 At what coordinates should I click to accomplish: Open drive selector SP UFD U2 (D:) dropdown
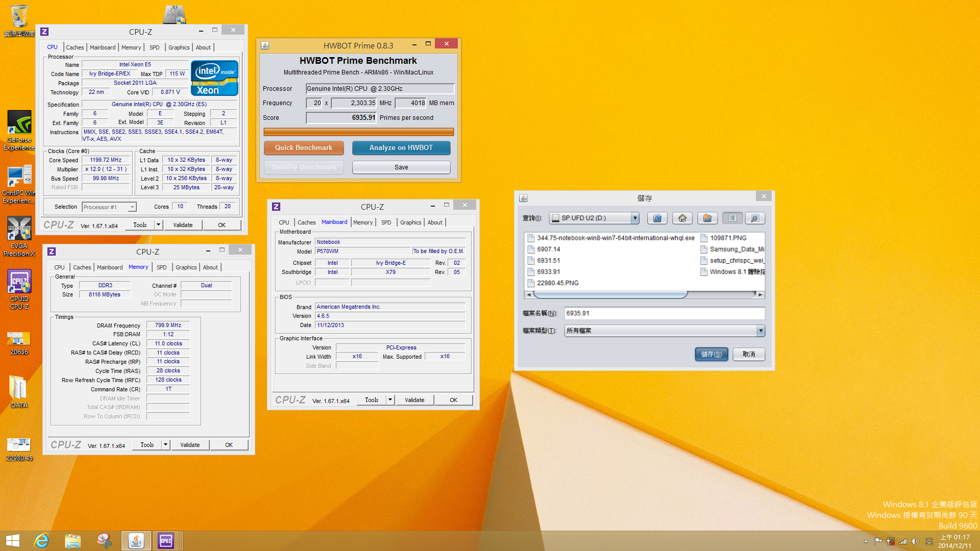[635, 218]
